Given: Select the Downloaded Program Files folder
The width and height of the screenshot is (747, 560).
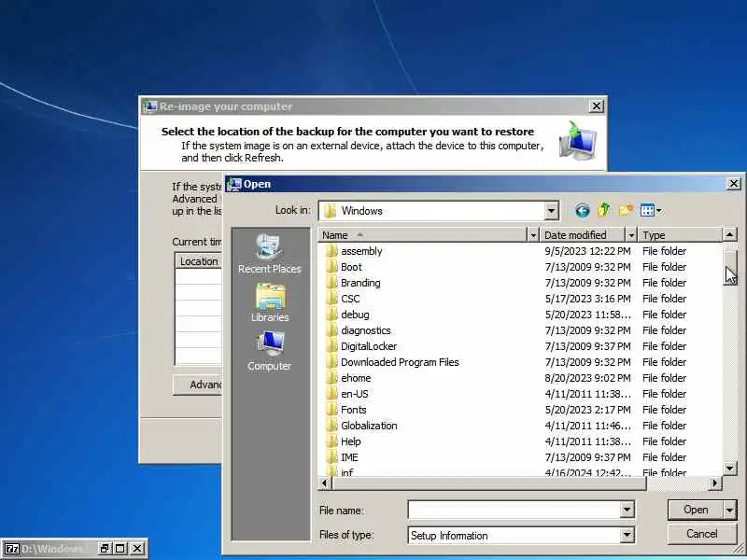Looking at the screenshot, I should click(400, 362).
